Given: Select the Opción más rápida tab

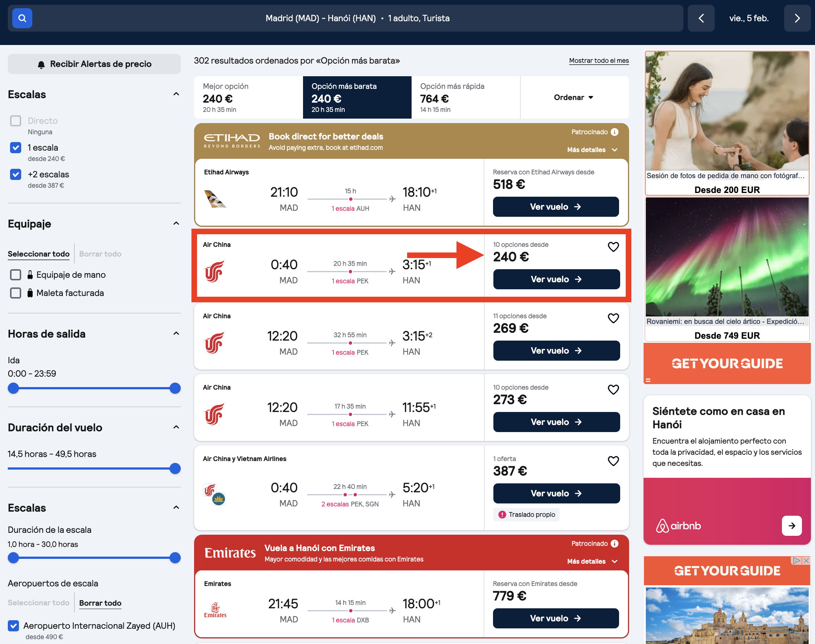Looking at the screenshot, I should tap(466, 97).
